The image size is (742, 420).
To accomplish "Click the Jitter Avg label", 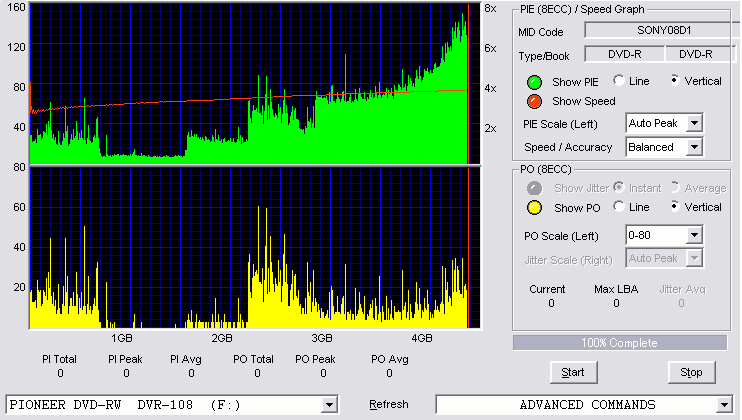I will coord(682,289).
